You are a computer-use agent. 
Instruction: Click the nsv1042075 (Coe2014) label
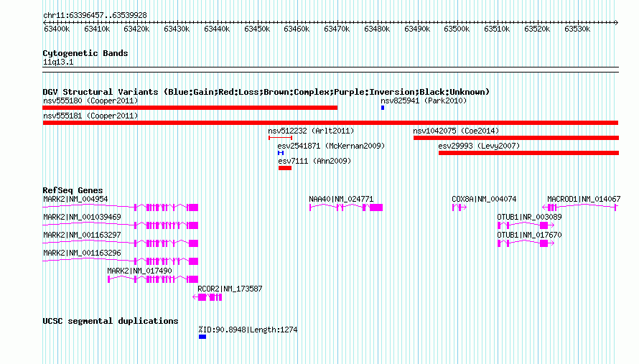(x=456, y=131)
